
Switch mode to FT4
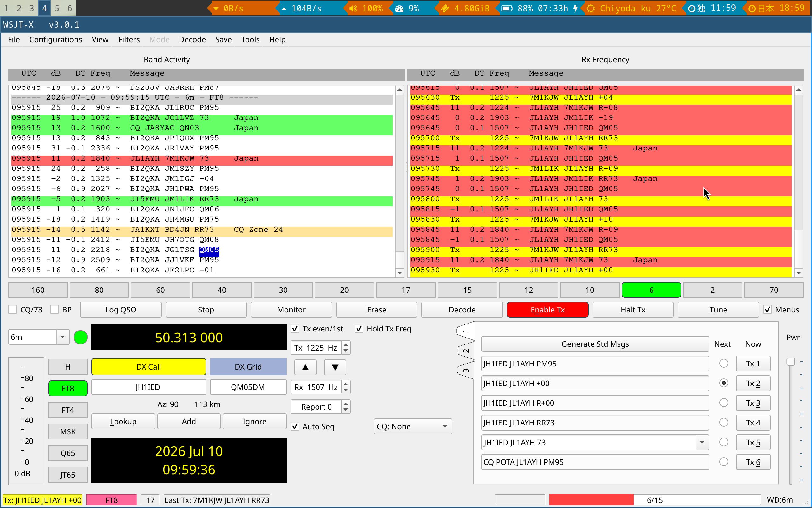point(68,410)
